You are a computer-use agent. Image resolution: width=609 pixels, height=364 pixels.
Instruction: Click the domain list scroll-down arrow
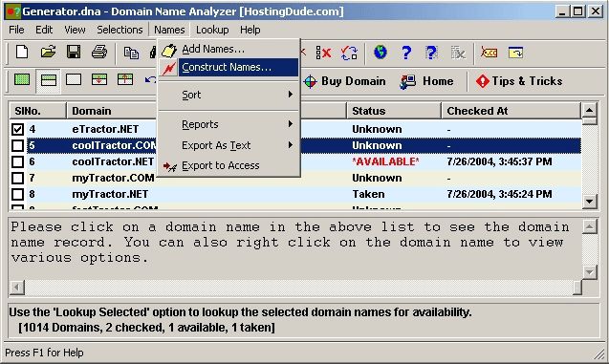pyautogui.click(x=589, y=202)
